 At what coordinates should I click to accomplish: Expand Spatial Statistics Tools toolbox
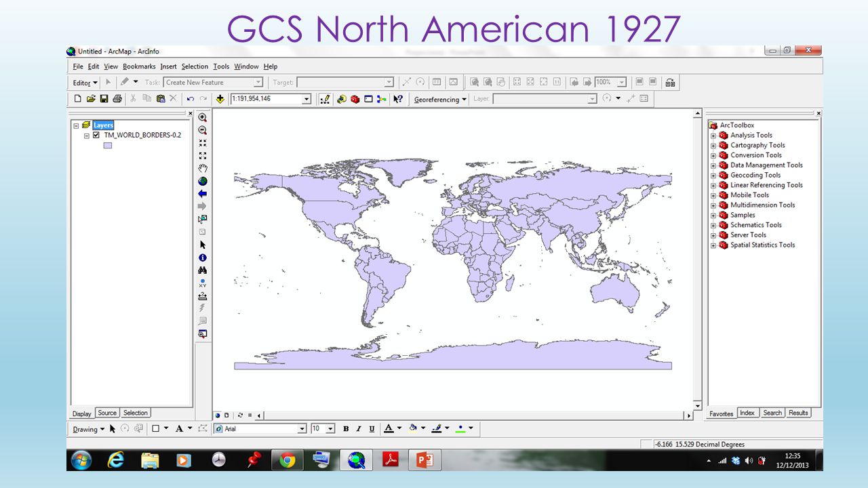[x=713, y=245]
